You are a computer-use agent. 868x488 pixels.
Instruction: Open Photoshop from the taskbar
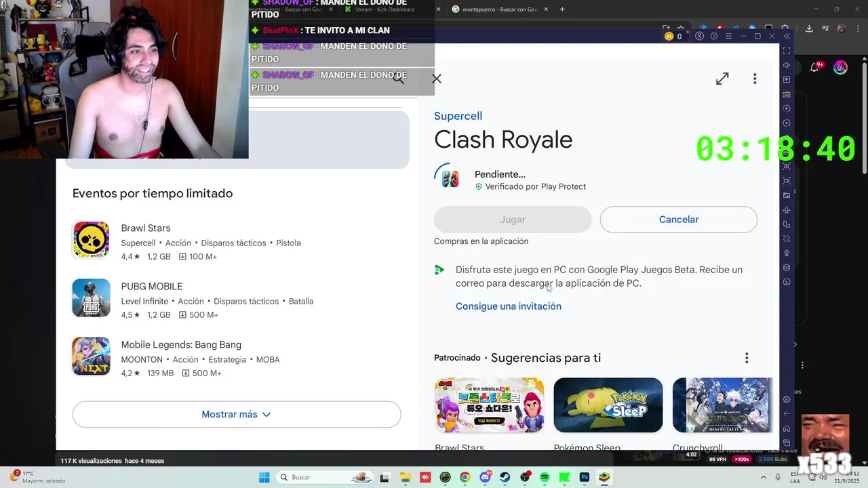tap(585, 477)
